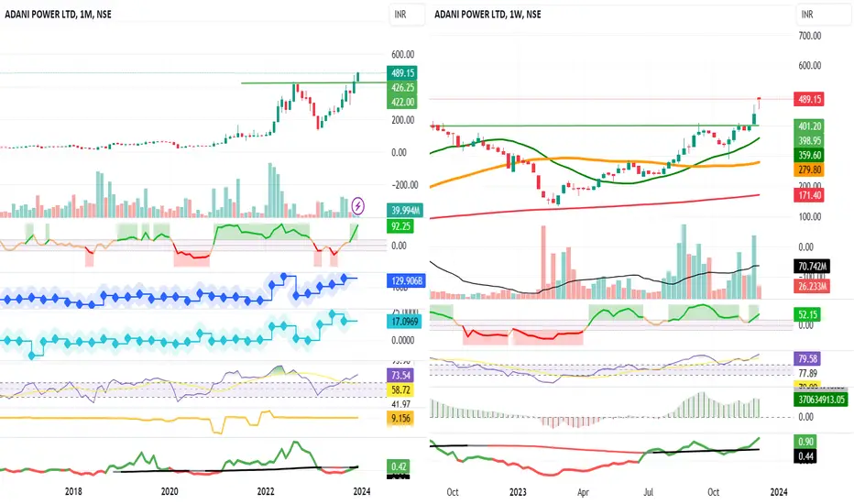Select the ADANI POWER LTD, 1W, NSE title

(487, 15)
